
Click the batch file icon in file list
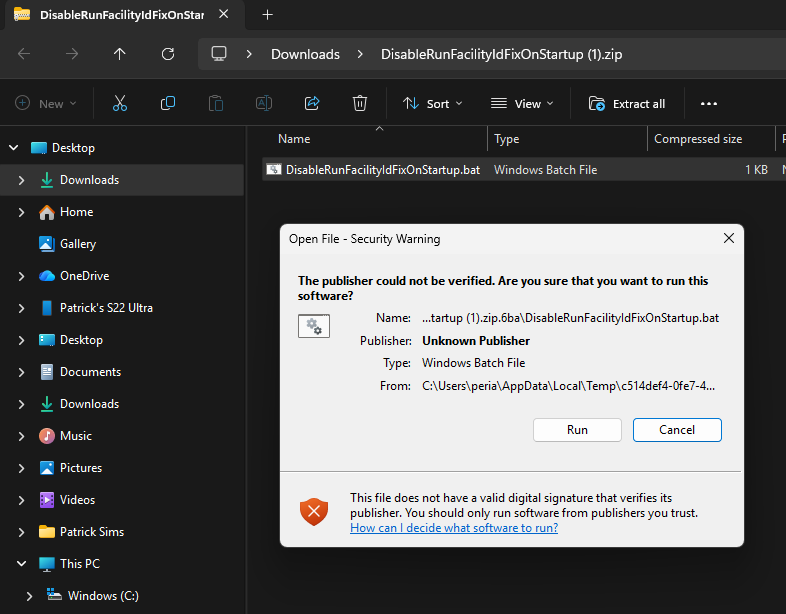pyautogui.click(x=274, y=170)
